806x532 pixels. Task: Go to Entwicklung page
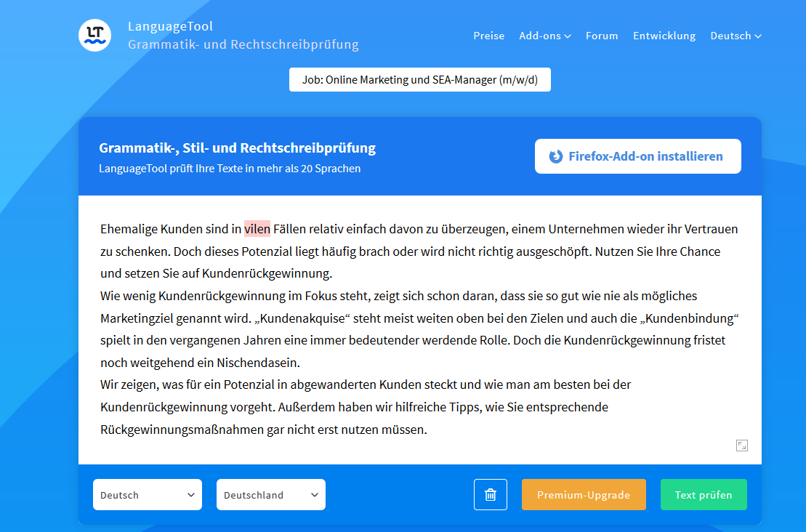[664, 36]
